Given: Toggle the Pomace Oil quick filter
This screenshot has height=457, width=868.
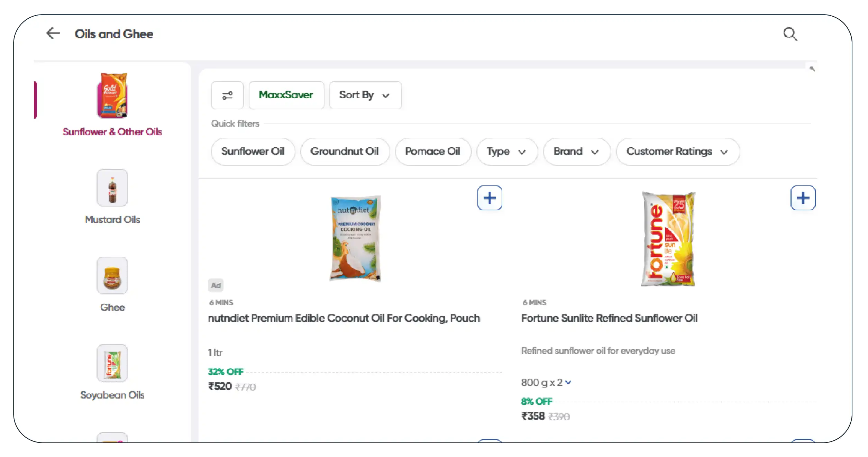Looking at the screenshot, I should point(433,152).
